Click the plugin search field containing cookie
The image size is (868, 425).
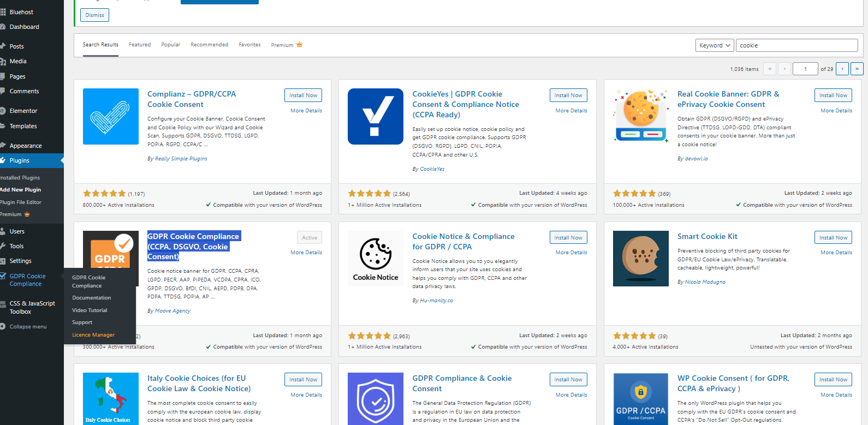click(797, 45)
